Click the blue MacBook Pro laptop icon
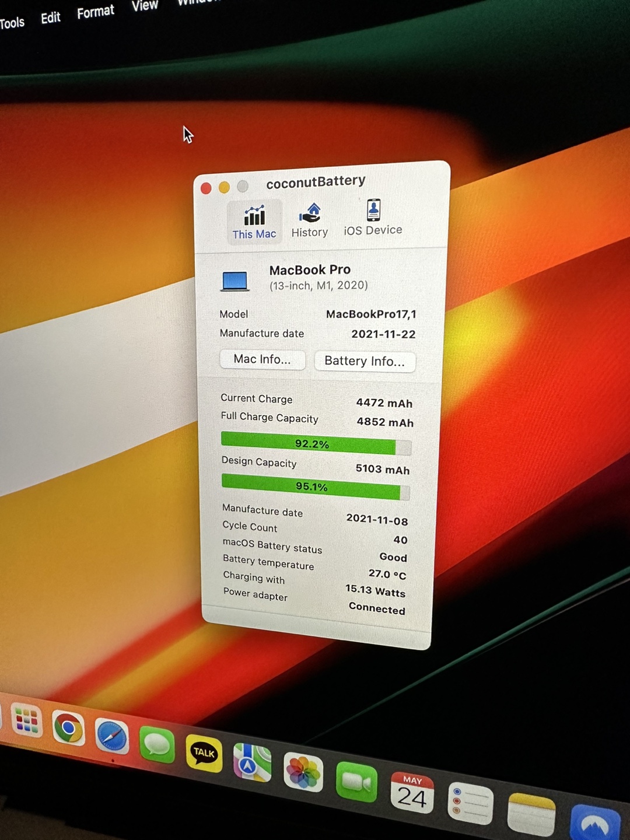630x840 pixels. point(236,281)
